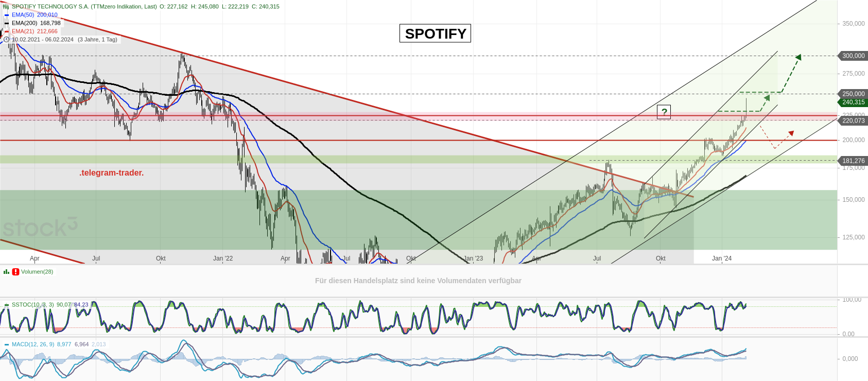Click the red exclamation warning icon
The image size is (868, 381).
[x=15, y=272]
